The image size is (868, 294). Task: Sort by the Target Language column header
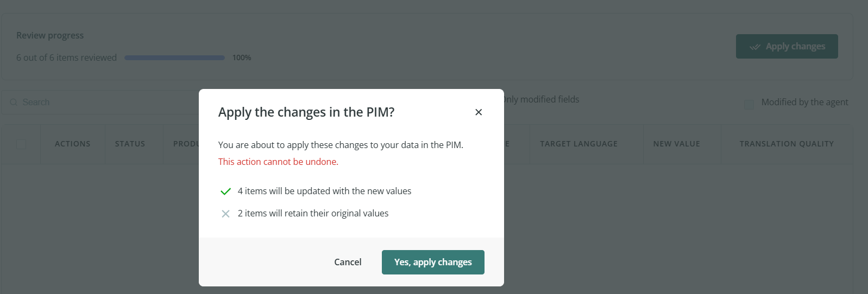tap(578, 144)
